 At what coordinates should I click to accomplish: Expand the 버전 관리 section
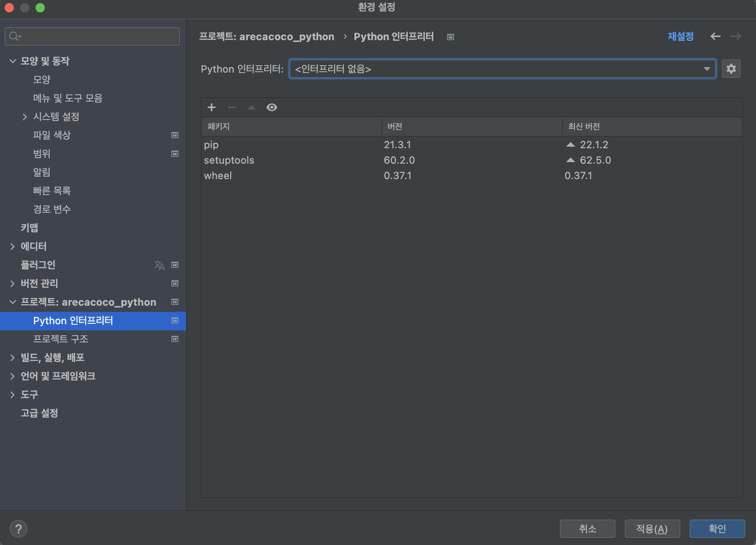click(12, 283)
